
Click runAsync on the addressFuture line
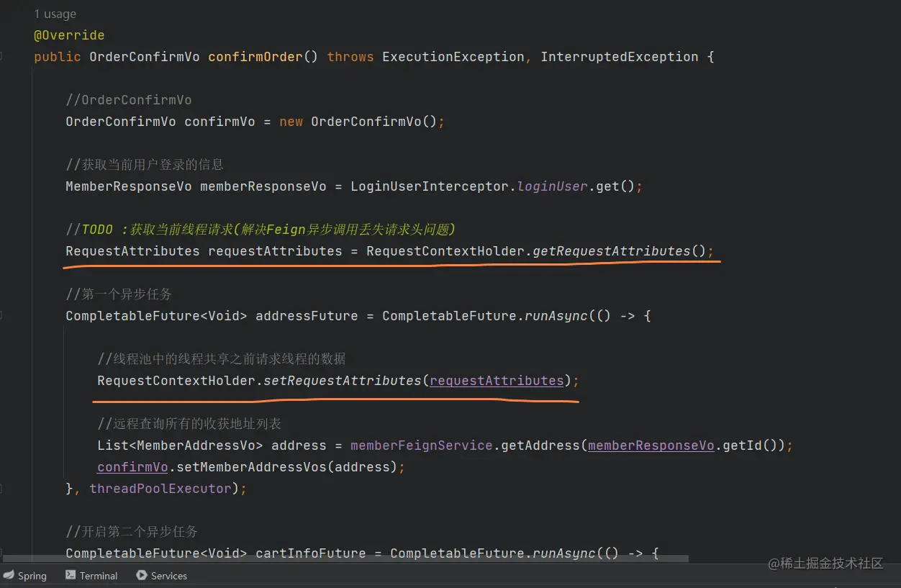[556, 316]
